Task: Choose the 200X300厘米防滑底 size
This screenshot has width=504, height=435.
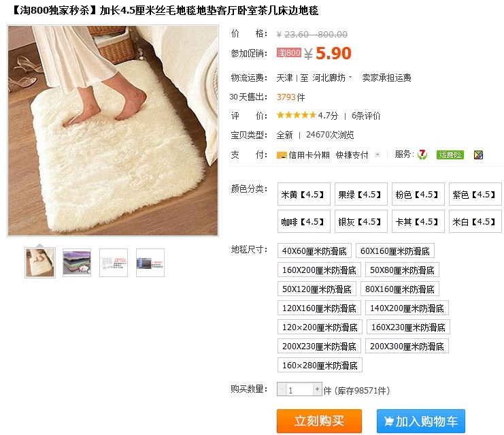Action: point(407,346)
